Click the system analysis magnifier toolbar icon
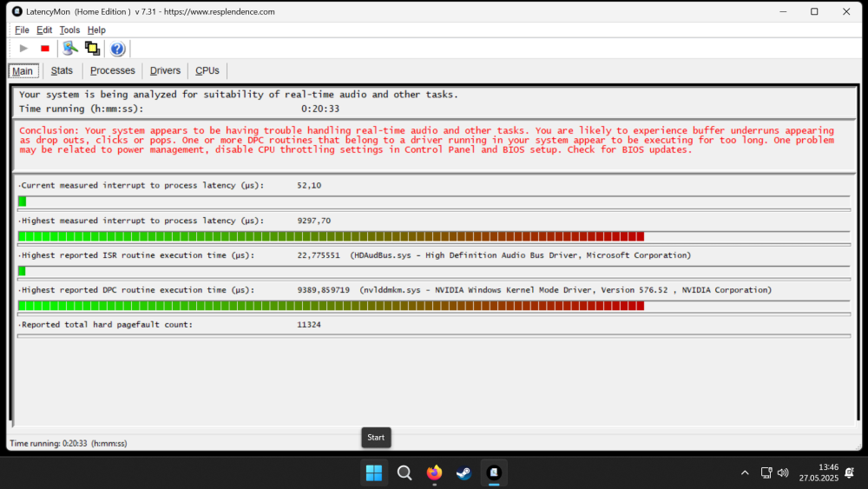The height and width of the screenshot is (489, 868). click(70, 49)
